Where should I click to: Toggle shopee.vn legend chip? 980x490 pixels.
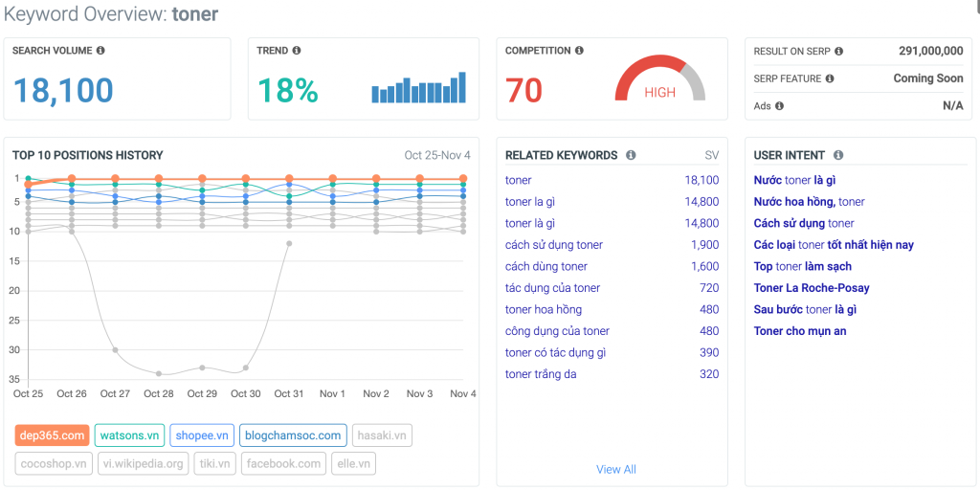click(x=201, y=435)
